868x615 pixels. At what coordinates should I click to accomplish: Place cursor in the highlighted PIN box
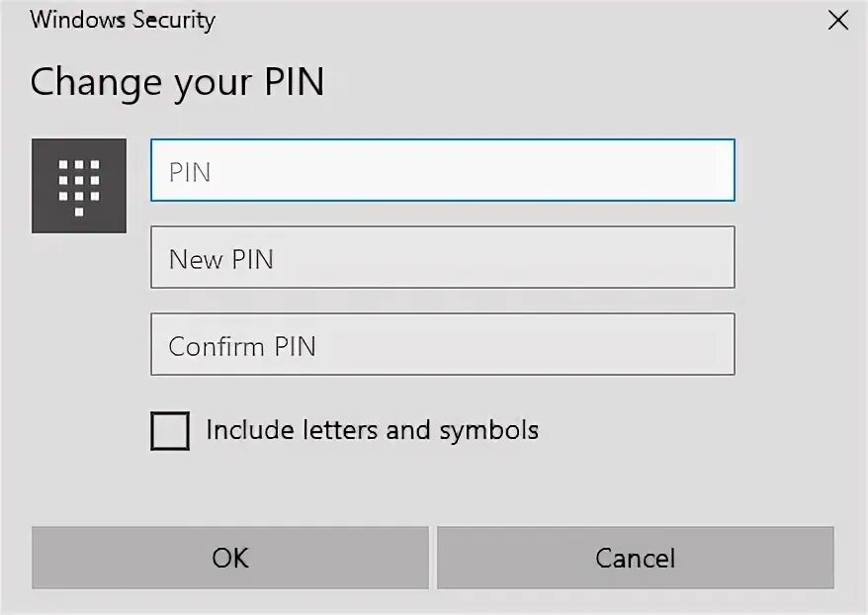(x=443, y=170)
